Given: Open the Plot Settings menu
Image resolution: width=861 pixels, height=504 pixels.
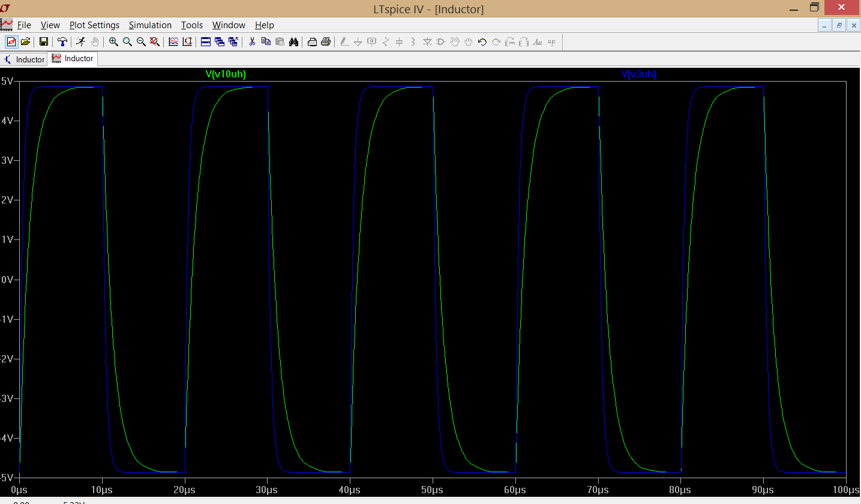Looking at the screenshot, I should coord(94,25).
